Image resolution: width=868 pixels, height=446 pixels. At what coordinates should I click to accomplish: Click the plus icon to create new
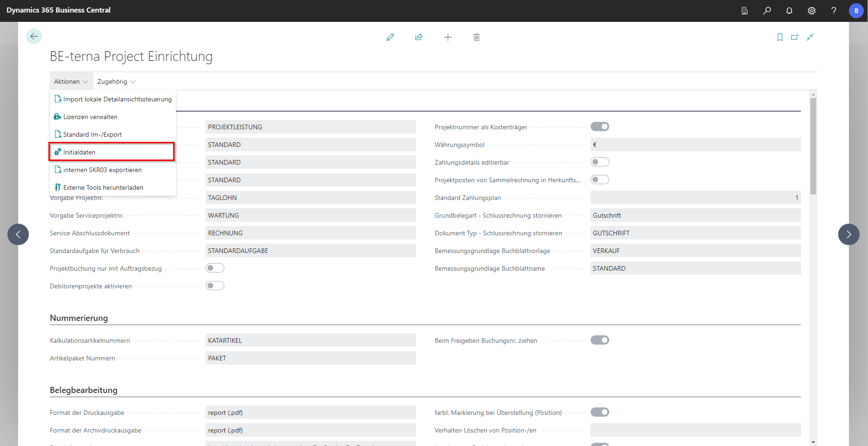click(448, 37)
